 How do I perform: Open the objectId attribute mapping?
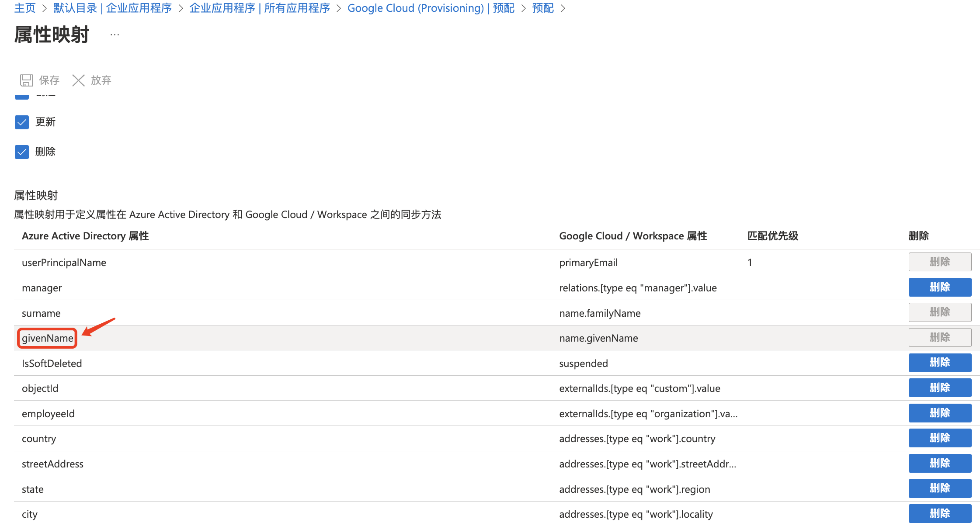pyautogui.click(x=40, y=388)
